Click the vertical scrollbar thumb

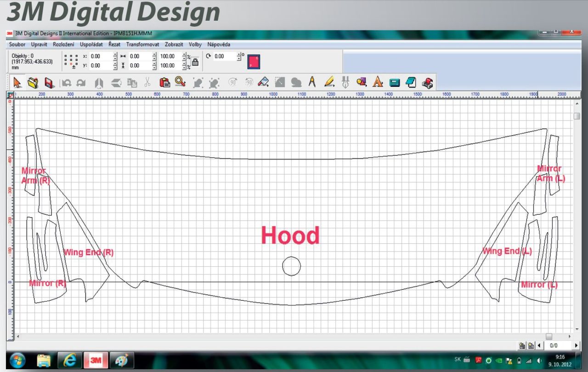[577, 116]
